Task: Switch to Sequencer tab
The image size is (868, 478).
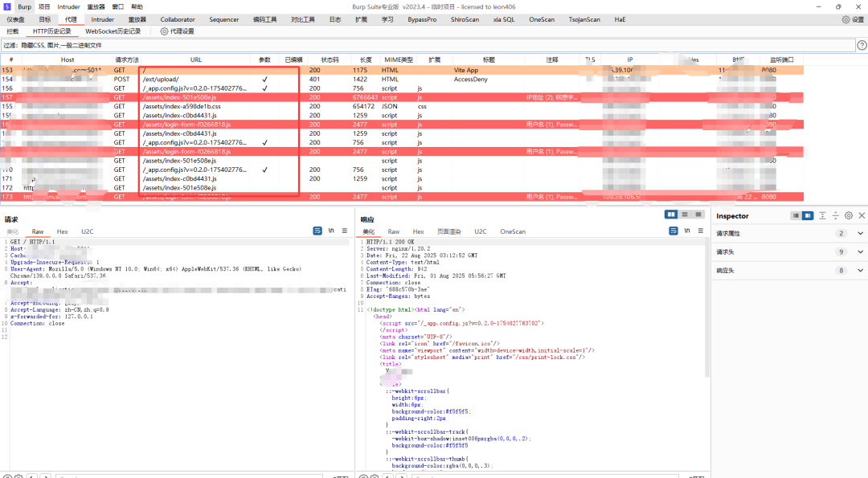Action: coord(223,19)
